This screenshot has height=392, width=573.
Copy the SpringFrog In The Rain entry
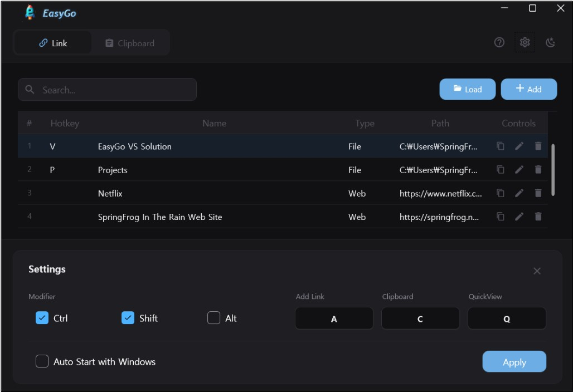coord(501,217)
